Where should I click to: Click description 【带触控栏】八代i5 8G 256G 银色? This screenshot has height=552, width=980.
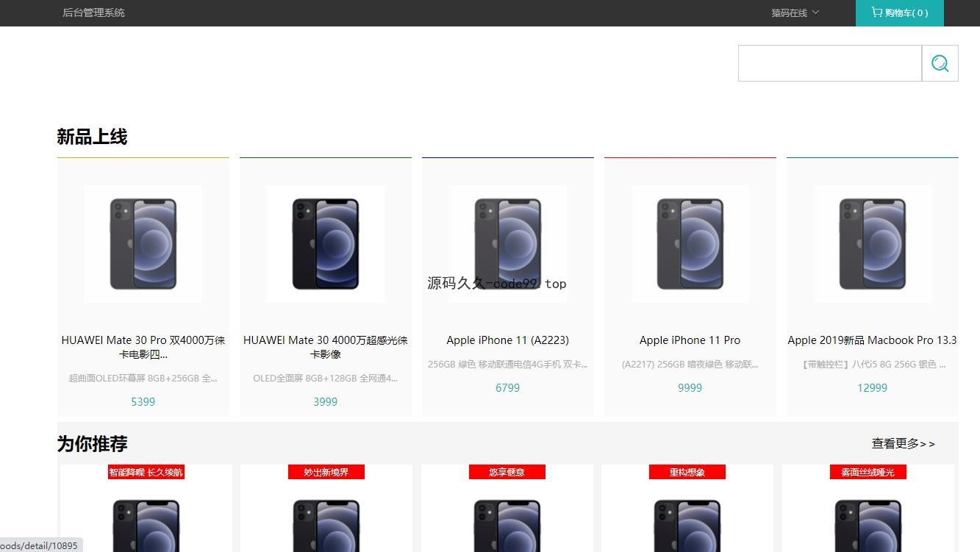pos(873,365)
